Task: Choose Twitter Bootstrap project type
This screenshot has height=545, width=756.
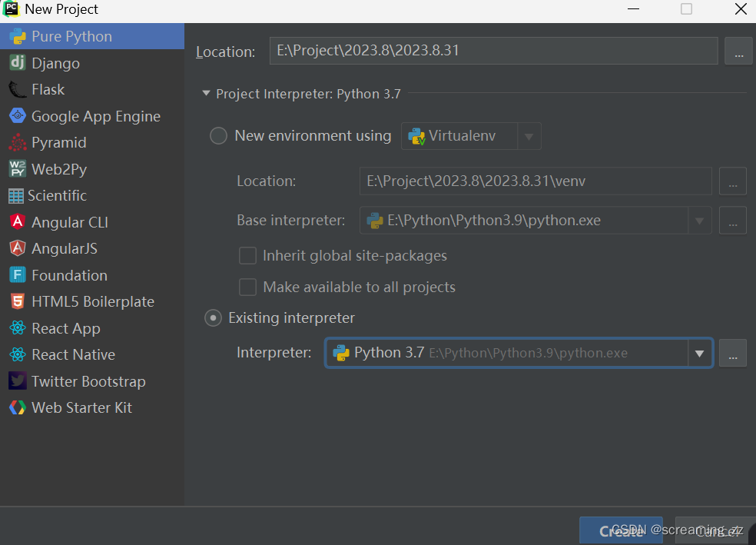Action: click(92, 381)
